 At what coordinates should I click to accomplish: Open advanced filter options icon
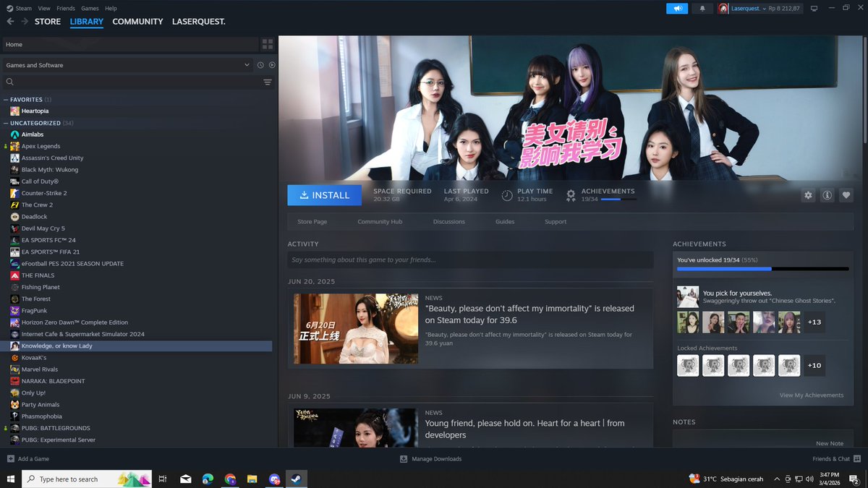pos(268,82)
